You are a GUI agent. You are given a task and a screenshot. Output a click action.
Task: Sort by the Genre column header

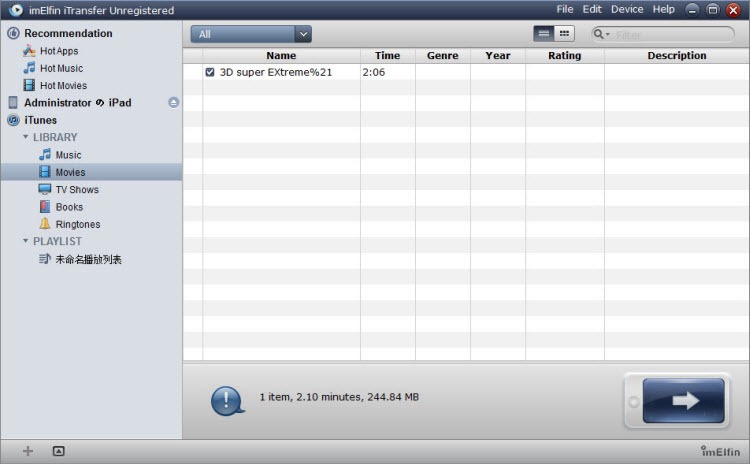click(442, 55)
